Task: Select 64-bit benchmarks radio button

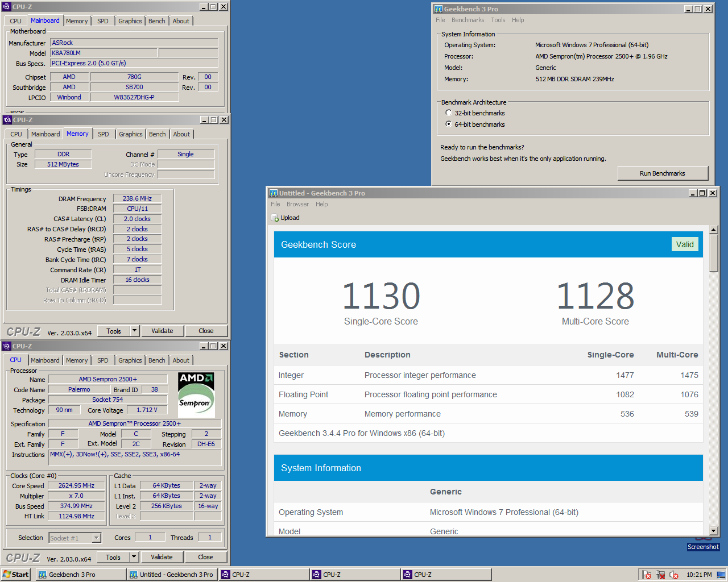Action: pos(449,124)
